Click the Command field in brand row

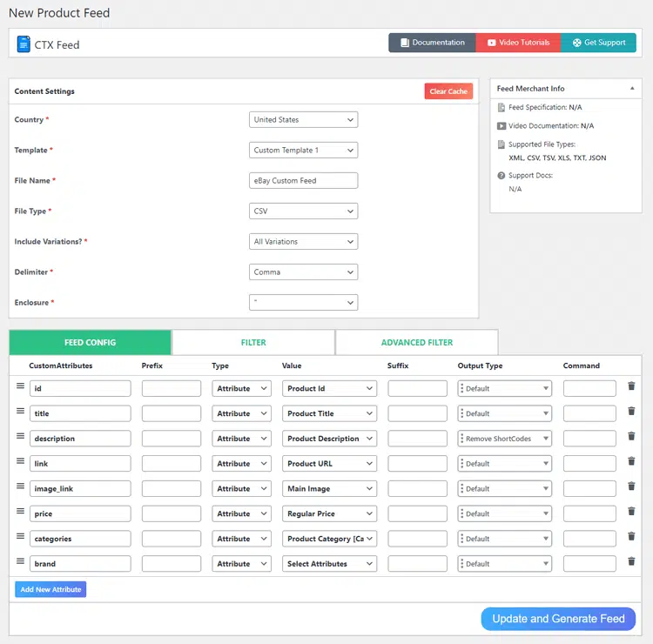point(589,563)
